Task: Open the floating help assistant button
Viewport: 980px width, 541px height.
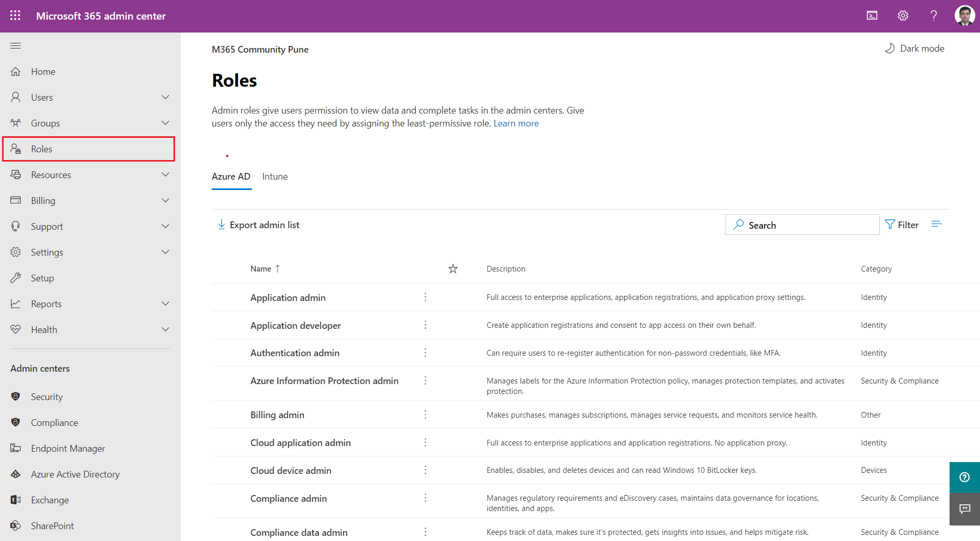Action: point(964,478)
